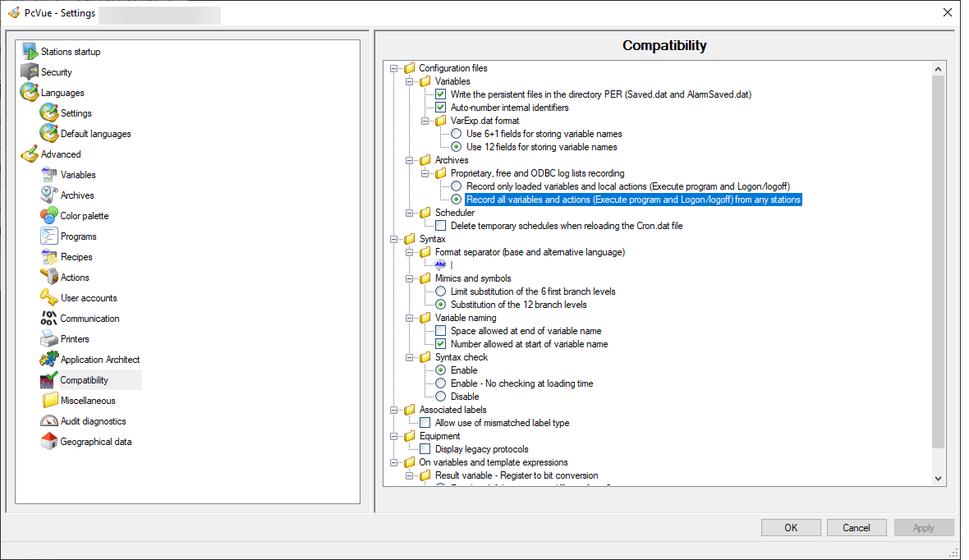Uncheck Auto-number internal identifiers
The width and height of the screenshot is (969, 560).
coord(441,108)
